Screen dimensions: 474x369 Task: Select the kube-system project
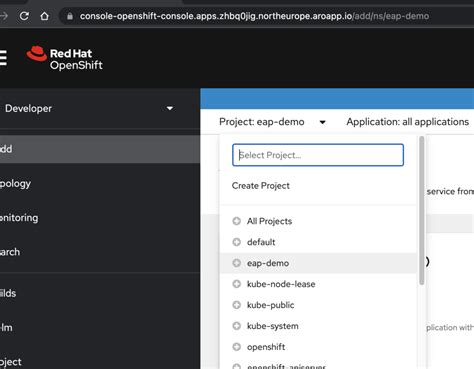coord(273,326)
